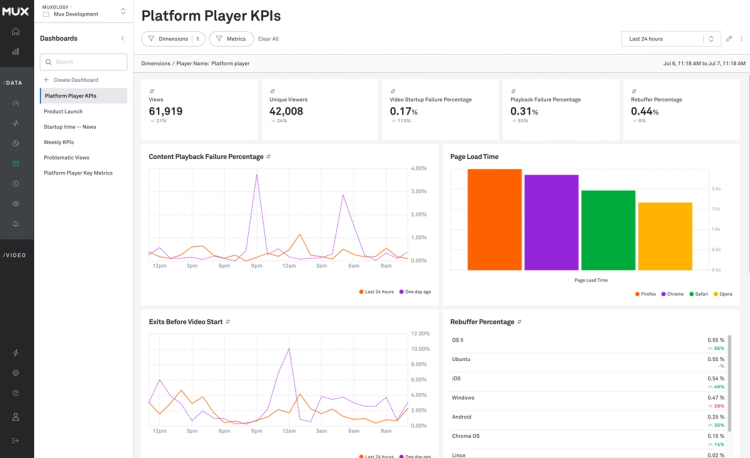
Task: Click link icon beside Rebuffer Percentage list title
Action: coord(519,322)
